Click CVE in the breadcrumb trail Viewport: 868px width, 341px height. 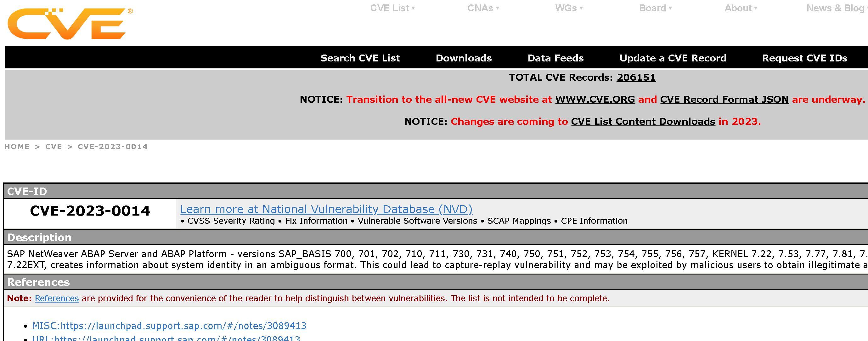(54, 146)
